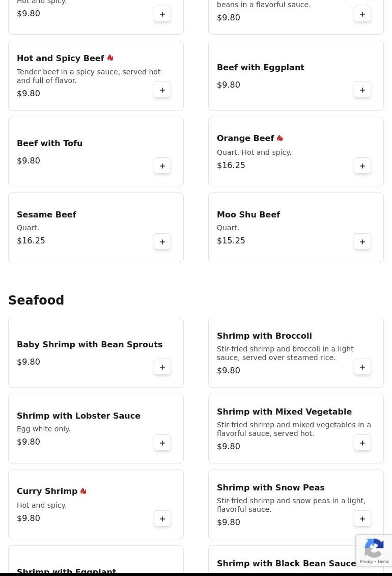Add Baby Shrimp with Bean Sprouts
392x576 pixels.
[x=162, y=367]
